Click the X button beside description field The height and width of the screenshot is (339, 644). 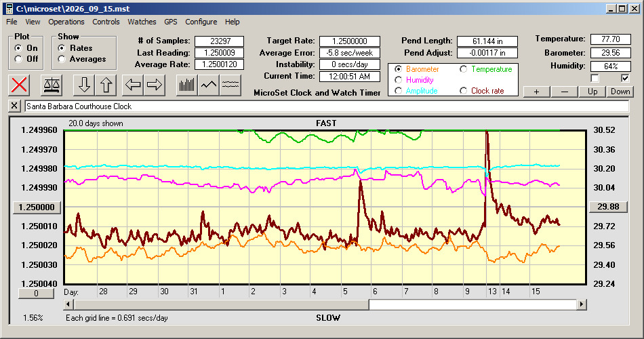(14, 106)
